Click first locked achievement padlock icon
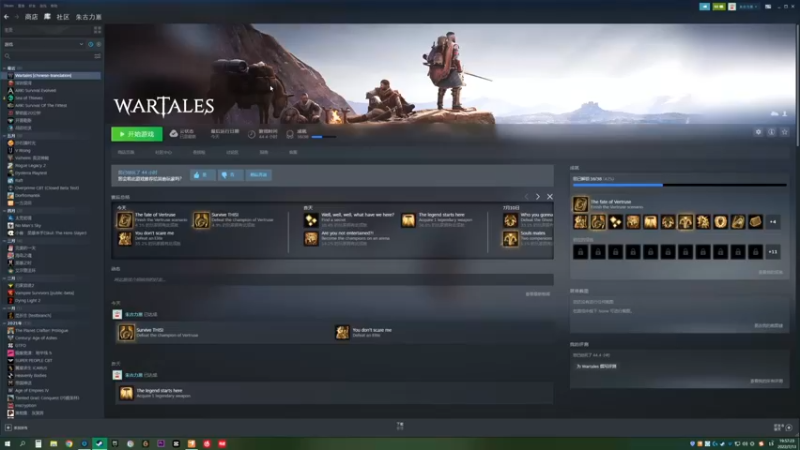 (x=580, y=252)
